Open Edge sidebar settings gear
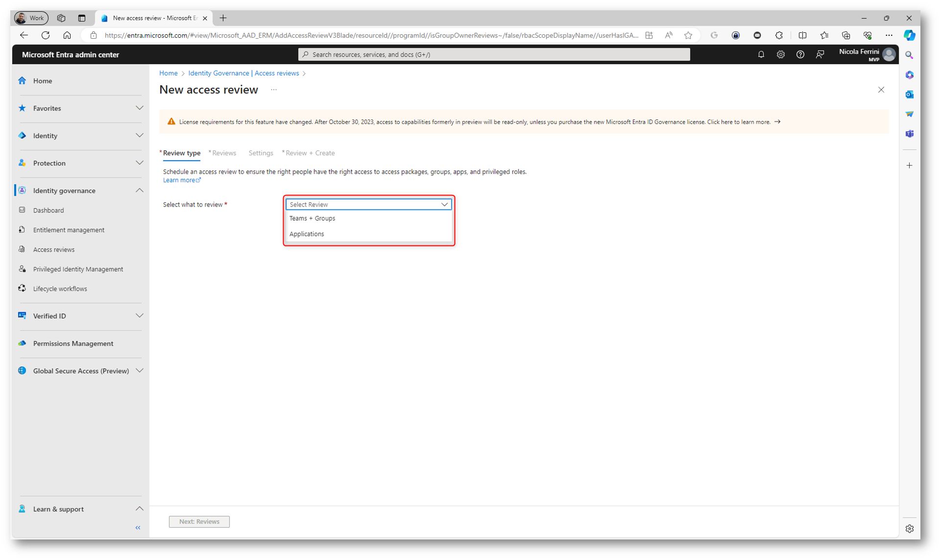Viewport: 941px width, 560px height. tap(909, 529)
